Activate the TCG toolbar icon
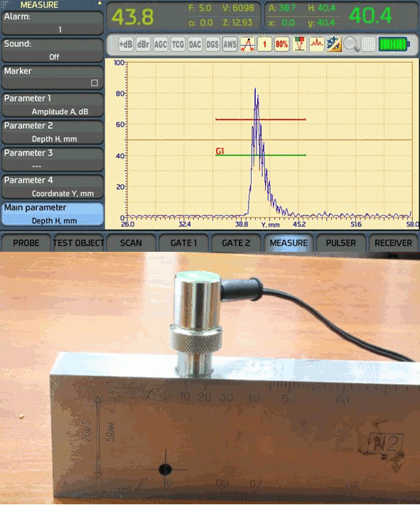420x505 pixels. coord(178,44)
